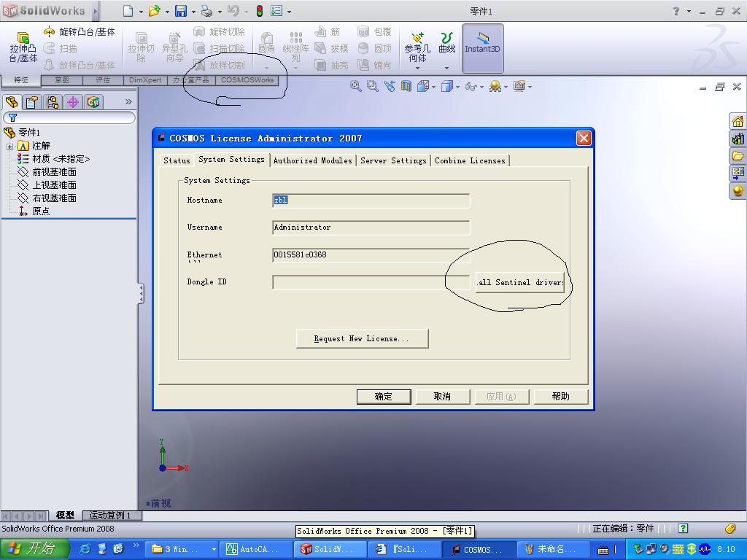Open the Design Library task pane icon

click(738, 139)
